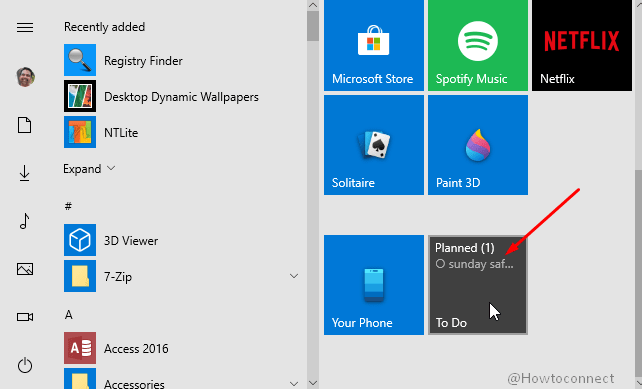Open Videos folder from the sidebar
Image resolution: width=642 pixels, height=389 pixels.
(25, 317)
